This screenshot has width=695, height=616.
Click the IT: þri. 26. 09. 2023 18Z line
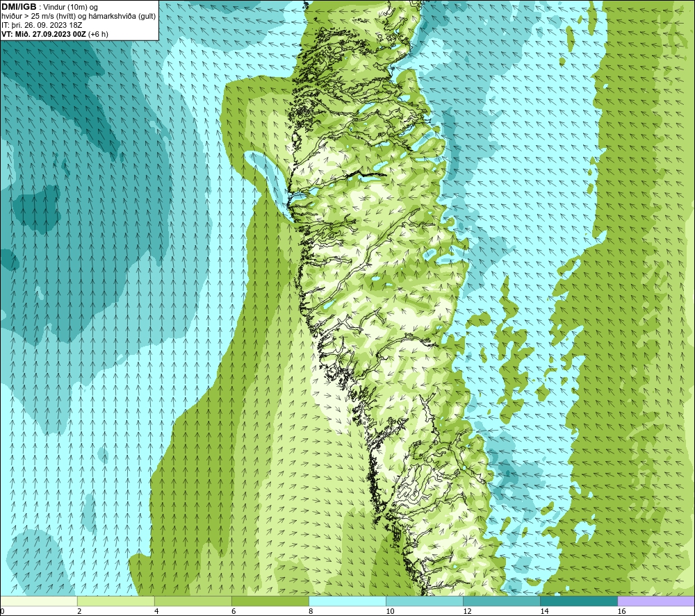pos(42,25)
